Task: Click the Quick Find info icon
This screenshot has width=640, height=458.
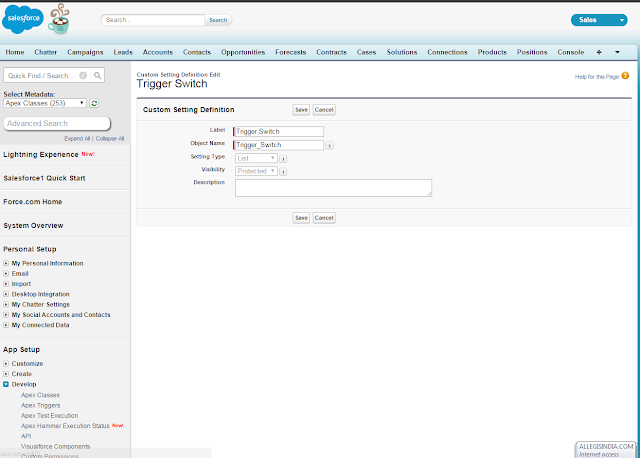Action: (x=83, y=76)
